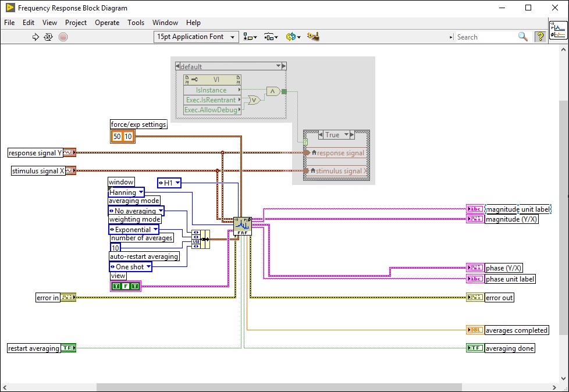Click the FRF Frequency Response node
This screenshot has width=569, height=392.
(243, 225)
